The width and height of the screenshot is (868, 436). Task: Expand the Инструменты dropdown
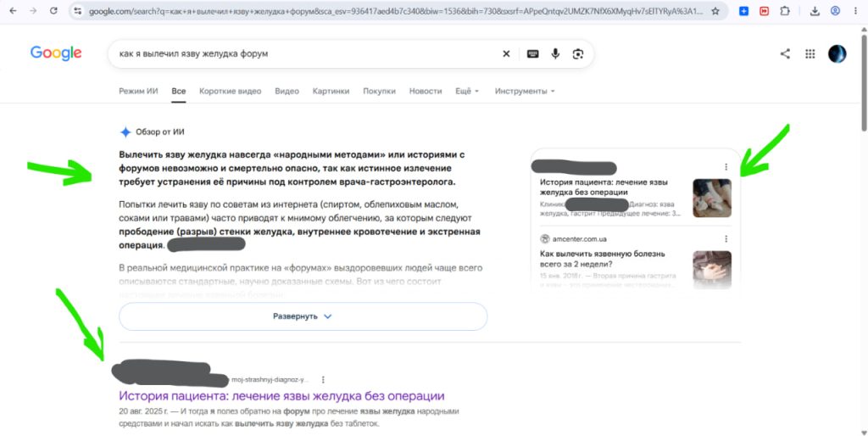point(524,91)
